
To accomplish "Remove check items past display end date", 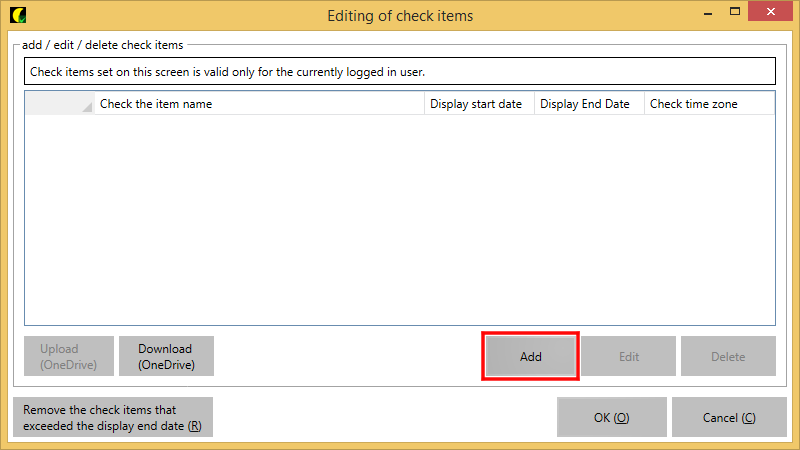I will point(113,417).
